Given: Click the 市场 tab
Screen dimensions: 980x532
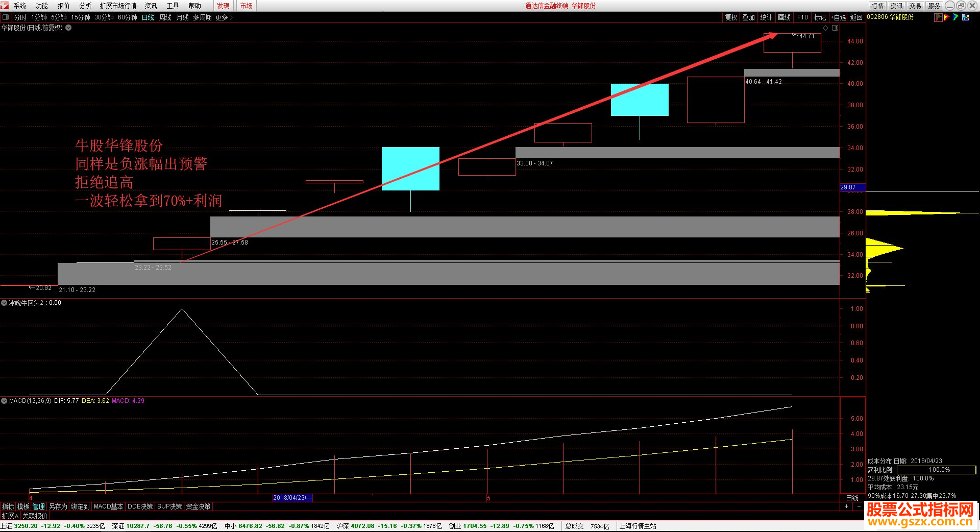Looking at the screenshot, I should click(x=246, y=6).
